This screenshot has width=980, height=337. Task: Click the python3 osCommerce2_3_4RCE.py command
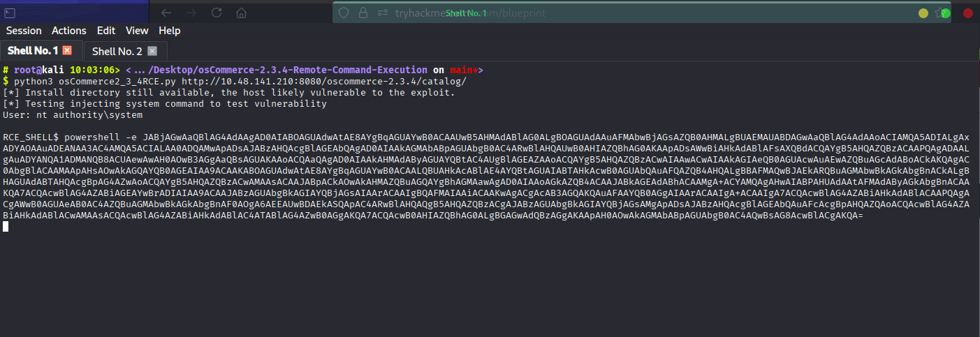[96, 82]
